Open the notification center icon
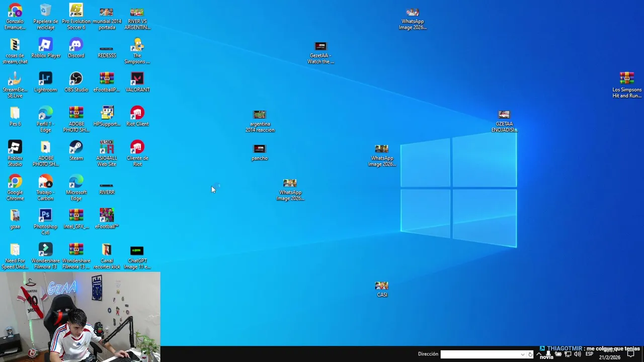 coord(631,354)
